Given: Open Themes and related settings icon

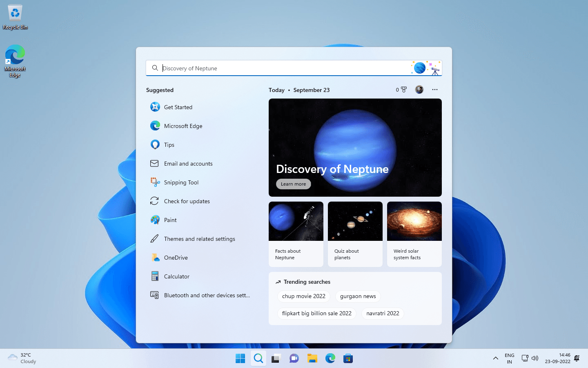Looking at the screenshot, I should tap(154, 239).
